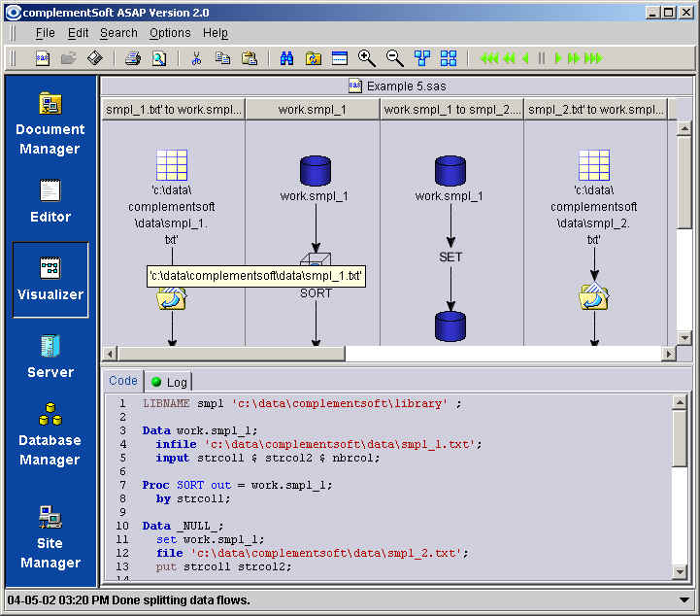
Task: Open the Site Manager sidebar item
Action: (50, 537)
